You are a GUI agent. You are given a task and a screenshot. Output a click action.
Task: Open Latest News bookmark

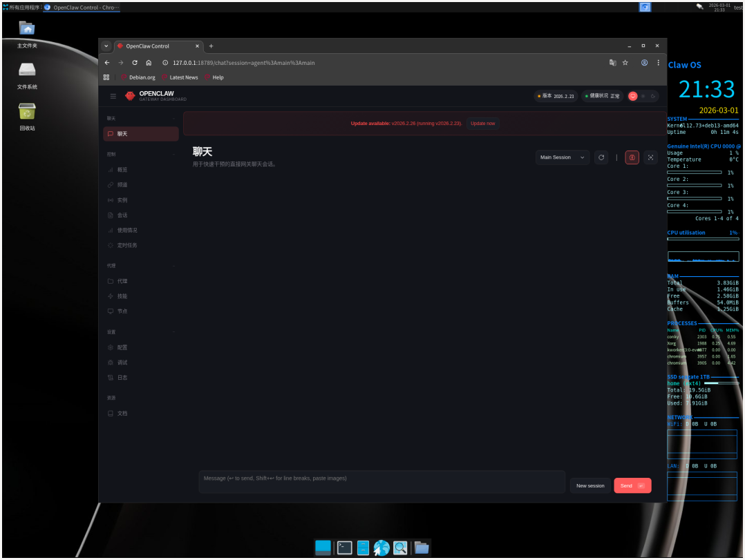click(x=180, y=77)
